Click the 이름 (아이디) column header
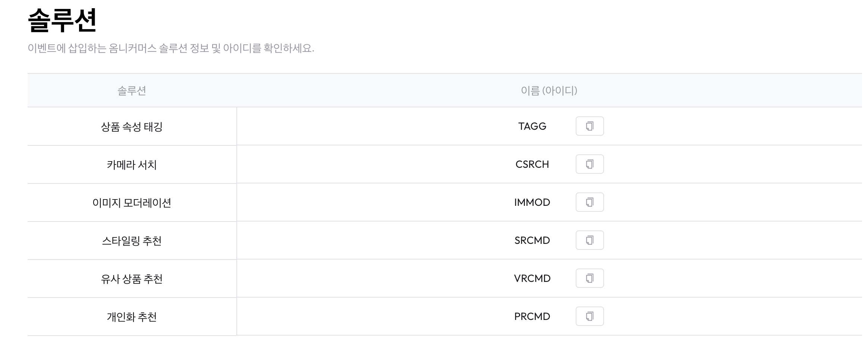Screen dimensions: 868x352 (549, 91)
